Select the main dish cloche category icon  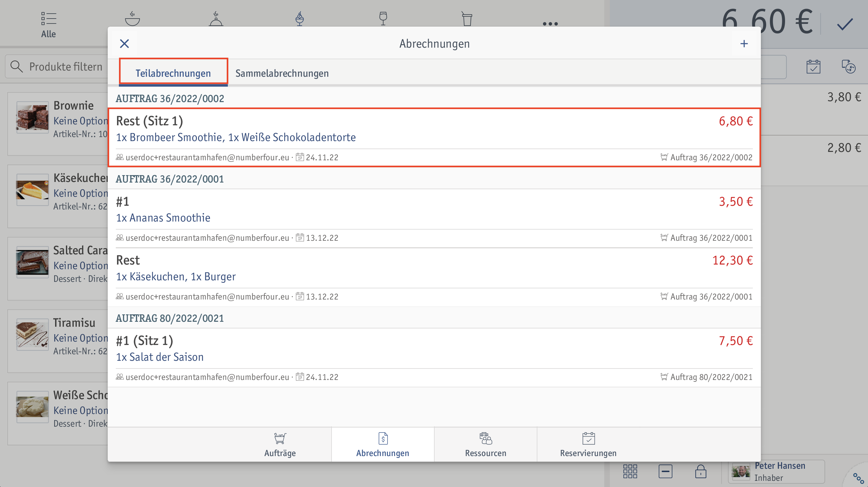(216, 19)
